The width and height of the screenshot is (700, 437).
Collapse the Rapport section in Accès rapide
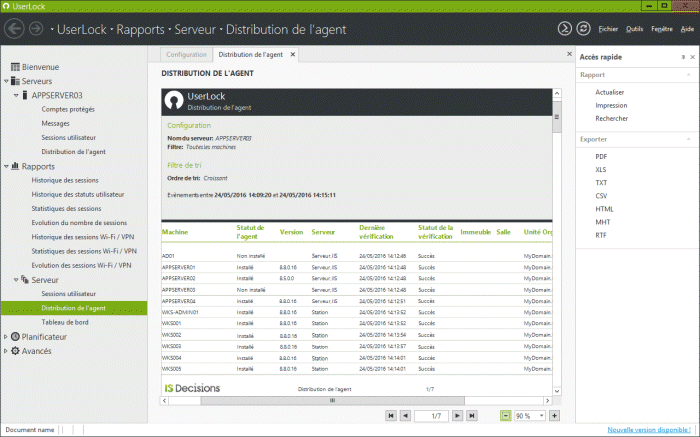689,75
